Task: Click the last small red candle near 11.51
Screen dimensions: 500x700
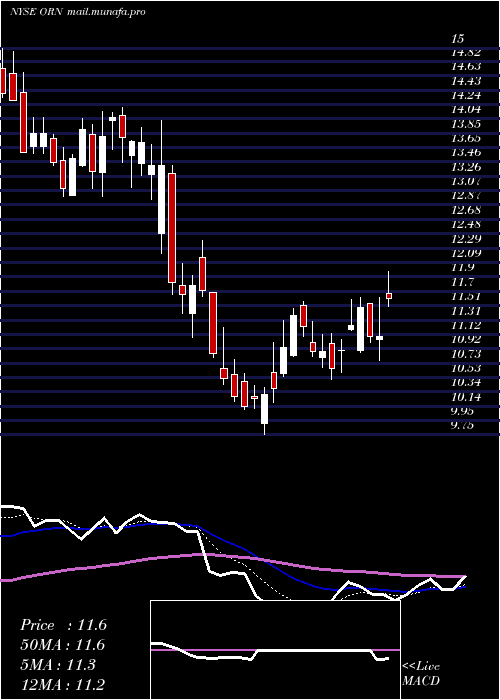Action: [389, 296]
